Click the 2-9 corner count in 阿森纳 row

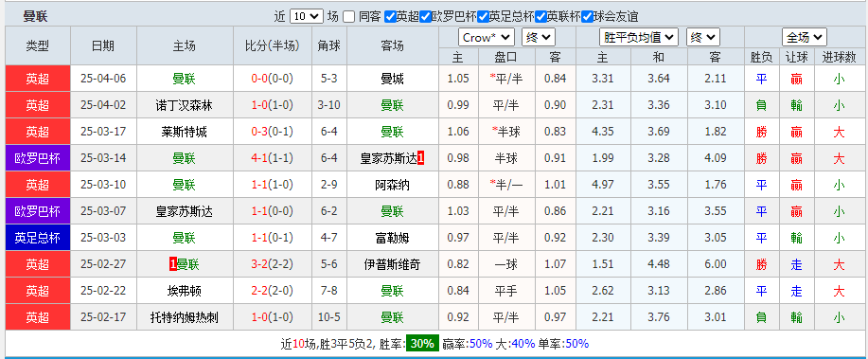click(x=328, y=185)
